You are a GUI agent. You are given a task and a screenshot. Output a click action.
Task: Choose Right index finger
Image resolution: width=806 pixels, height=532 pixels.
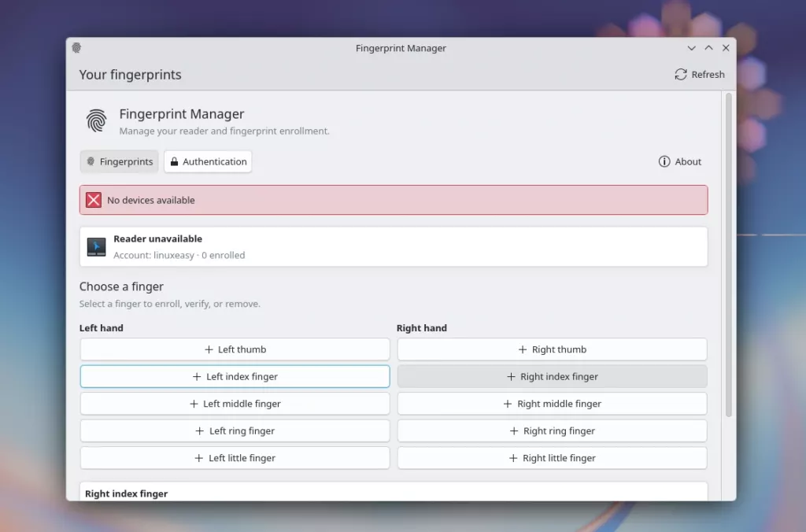[x=552, y=377]
